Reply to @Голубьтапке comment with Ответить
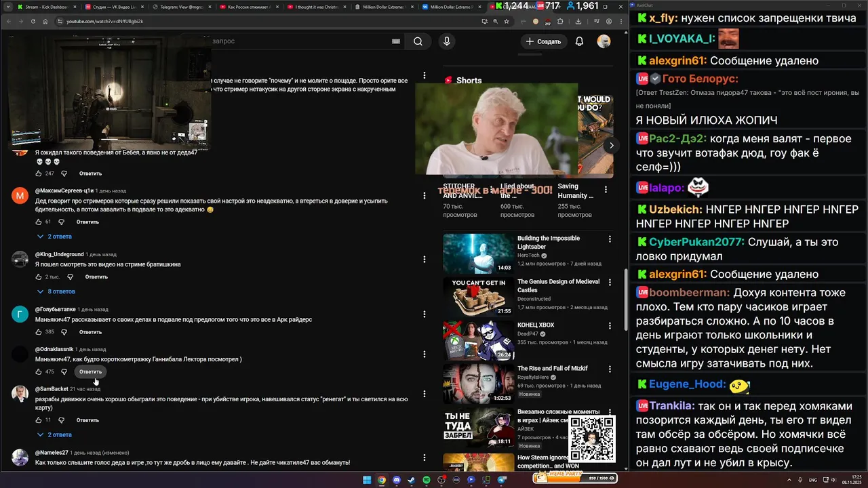The height and width of the screenshot is (488, 868). 90,332
